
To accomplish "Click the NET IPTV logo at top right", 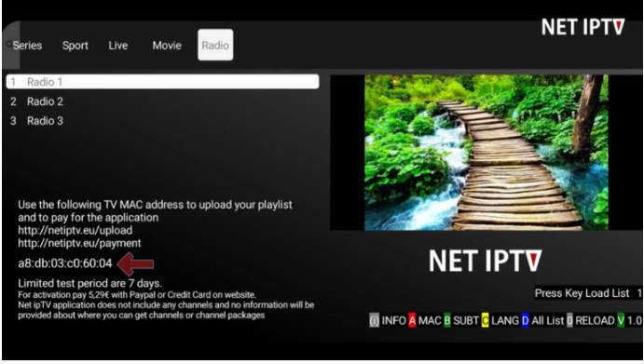I will coord(583,27).
